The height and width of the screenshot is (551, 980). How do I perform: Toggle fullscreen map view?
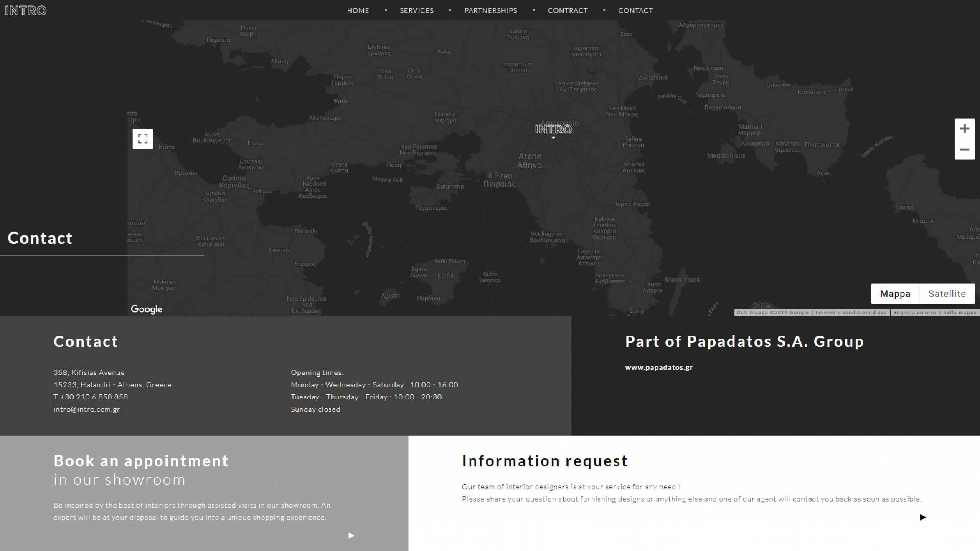click(143, 139)
